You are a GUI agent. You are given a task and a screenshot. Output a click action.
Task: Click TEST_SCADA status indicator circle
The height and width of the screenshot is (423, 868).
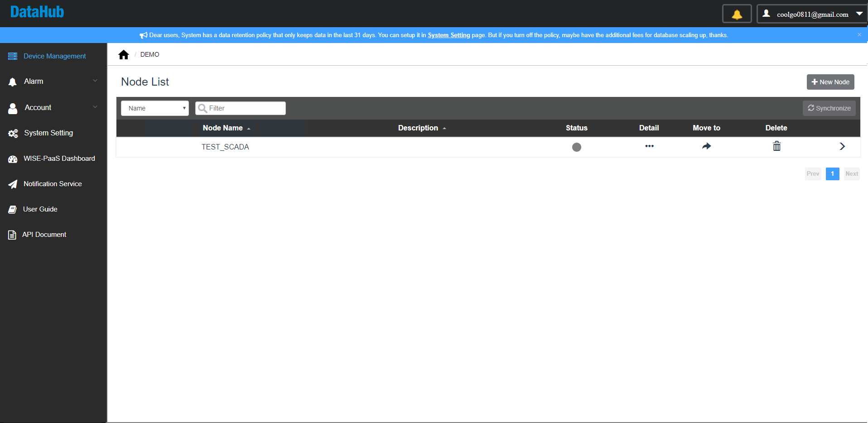coord(577,147)
